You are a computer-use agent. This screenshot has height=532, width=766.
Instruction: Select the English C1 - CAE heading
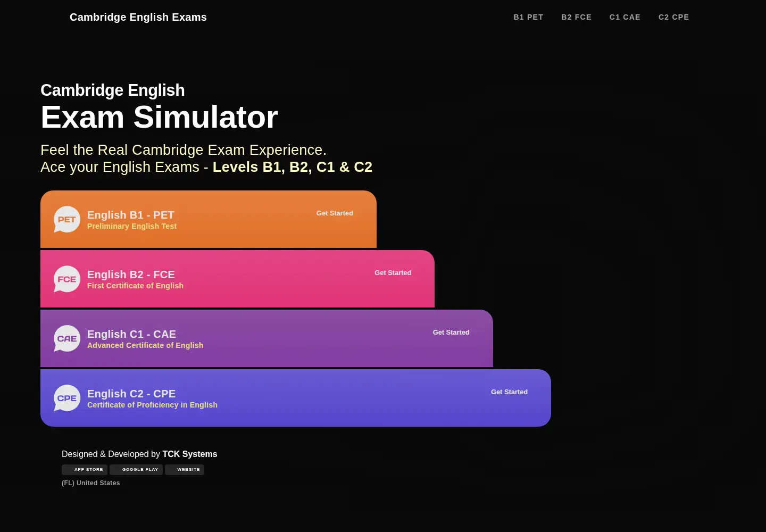[131, 334]
